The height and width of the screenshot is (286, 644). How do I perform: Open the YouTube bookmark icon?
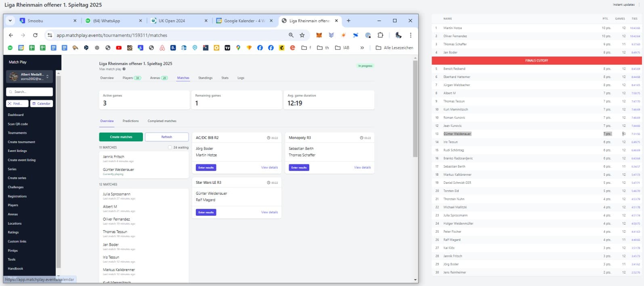pyautogui.click(x=119, y=48)
